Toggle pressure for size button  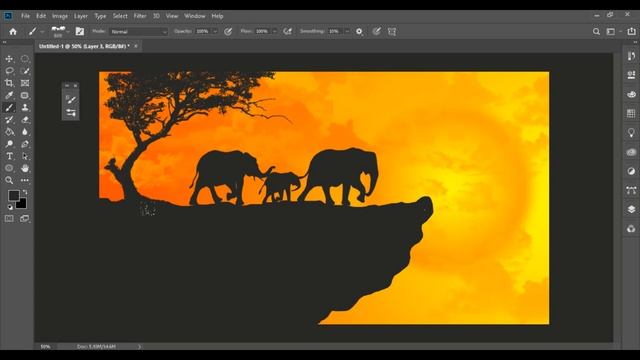point(376,31)
